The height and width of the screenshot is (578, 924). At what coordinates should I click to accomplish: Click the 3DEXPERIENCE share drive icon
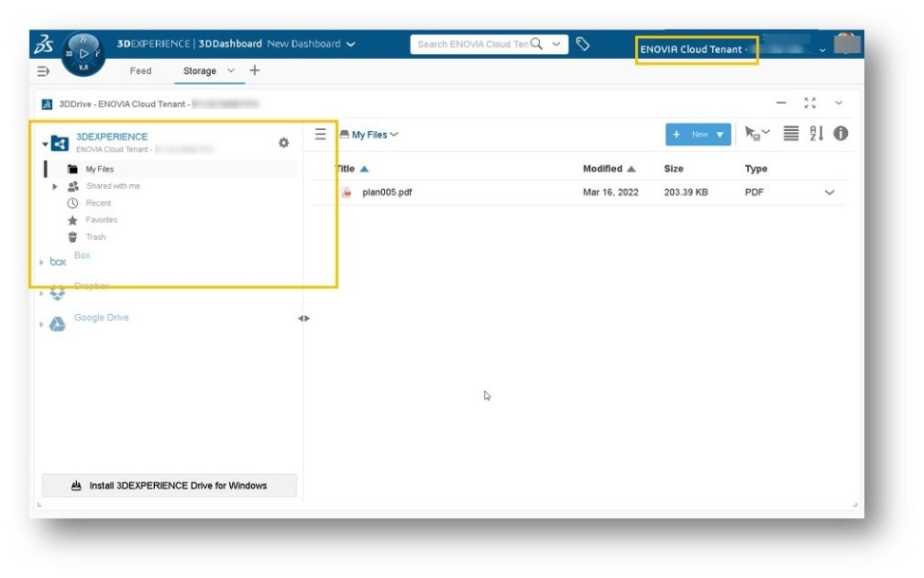pos(60,144)
